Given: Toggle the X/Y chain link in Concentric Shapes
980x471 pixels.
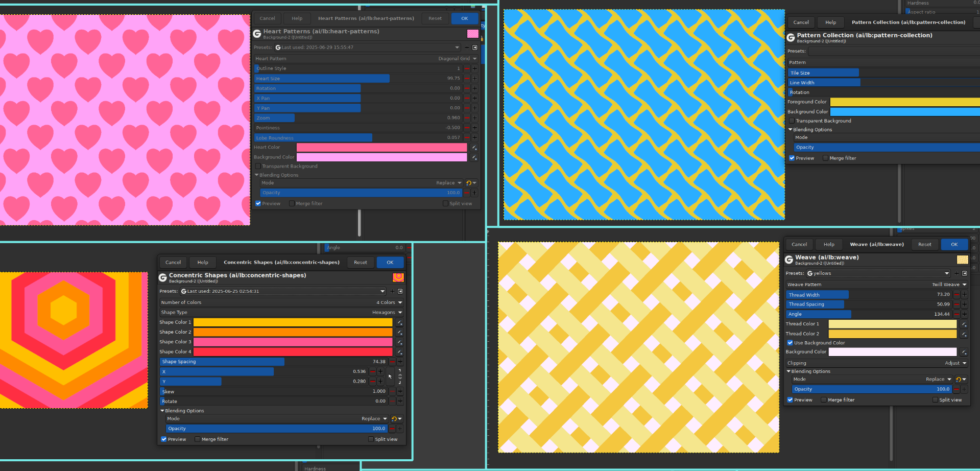Looking at the screenshot, I should [x=400, y=376].
